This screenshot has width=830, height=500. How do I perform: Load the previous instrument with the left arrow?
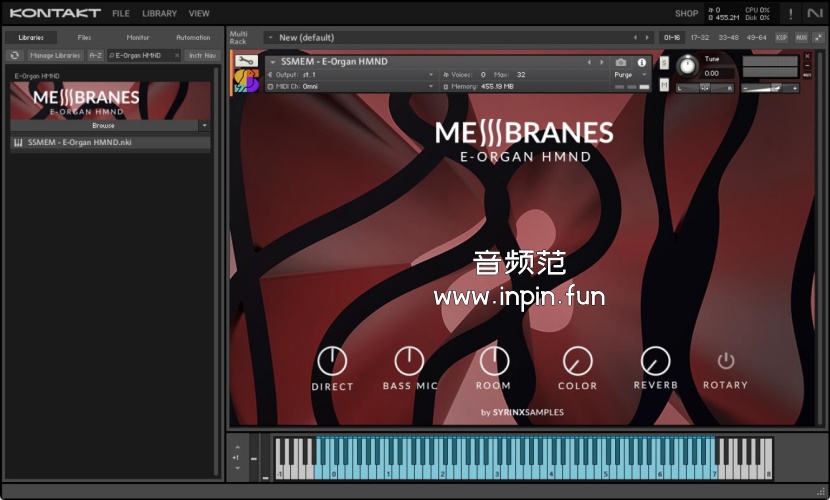pyautogui.click(x=589, y=62)
